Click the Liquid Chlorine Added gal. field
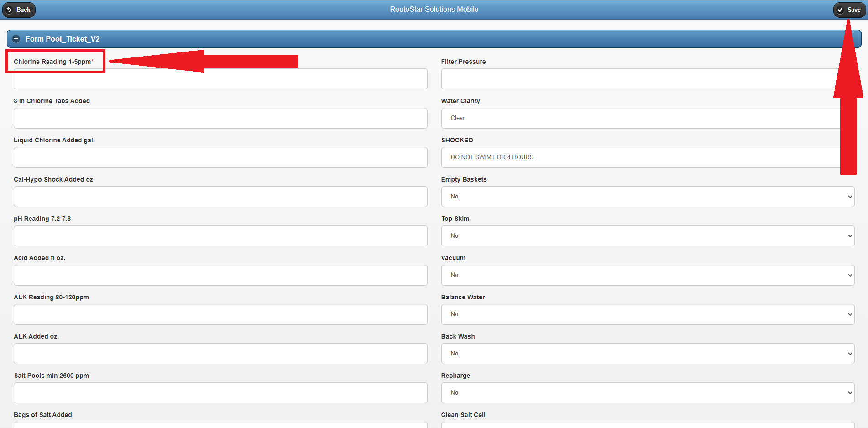 (x=220, y=157)
